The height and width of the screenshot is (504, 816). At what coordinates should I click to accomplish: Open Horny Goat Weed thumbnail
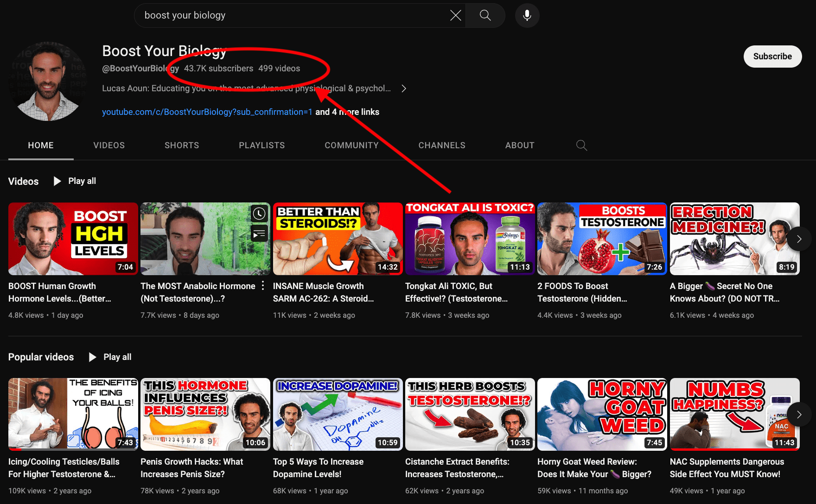[602, 414]
